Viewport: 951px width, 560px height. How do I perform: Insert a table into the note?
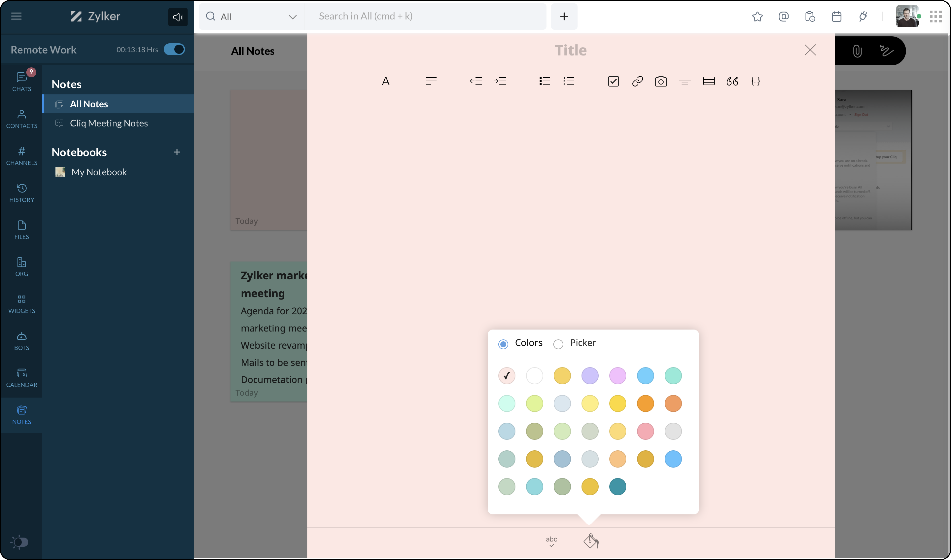[x=708, y=81]
